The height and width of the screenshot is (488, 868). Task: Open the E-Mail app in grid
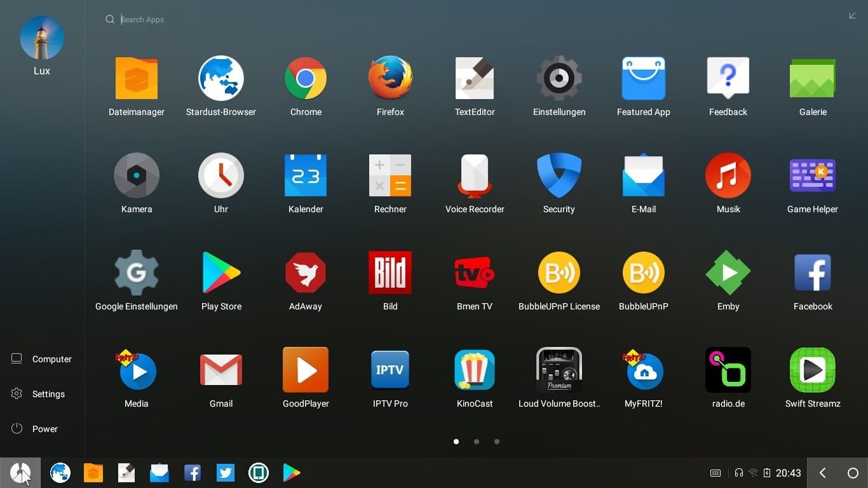[644, 175]
